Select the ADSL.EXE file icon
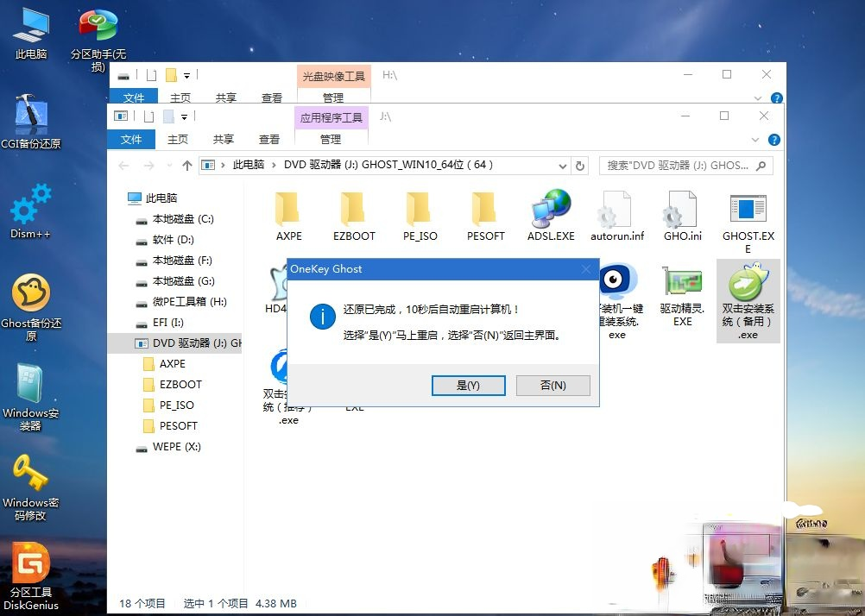The height and width of the screenshot is (616, 865). (x=551, y=217)
